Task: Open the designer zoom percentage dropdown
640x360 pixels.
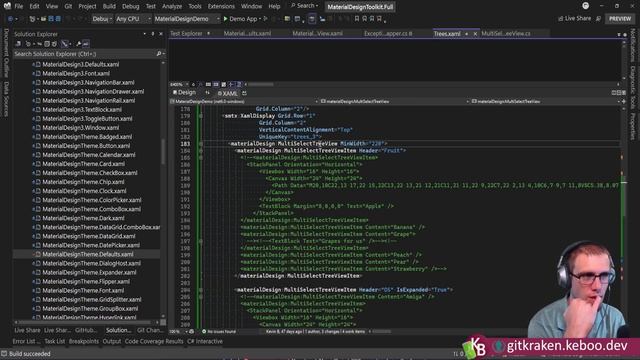Action: pos(179,84)
